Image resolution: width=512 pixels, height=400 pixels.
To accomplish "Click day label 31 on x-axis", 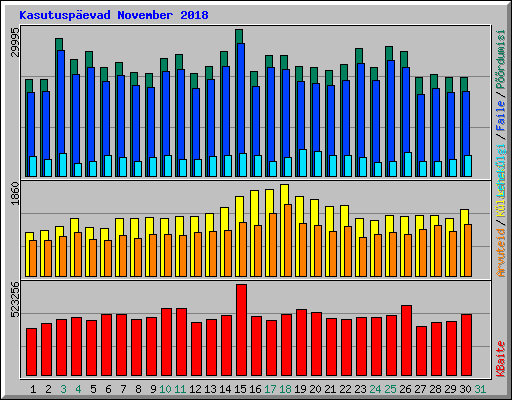I will click(x=480, y=389).
